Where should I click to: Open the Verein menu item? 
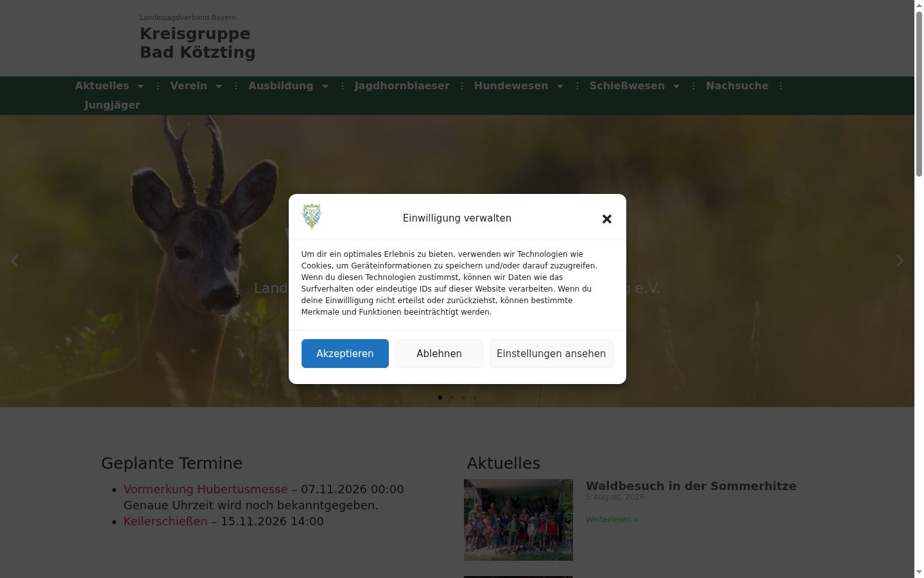189,86
